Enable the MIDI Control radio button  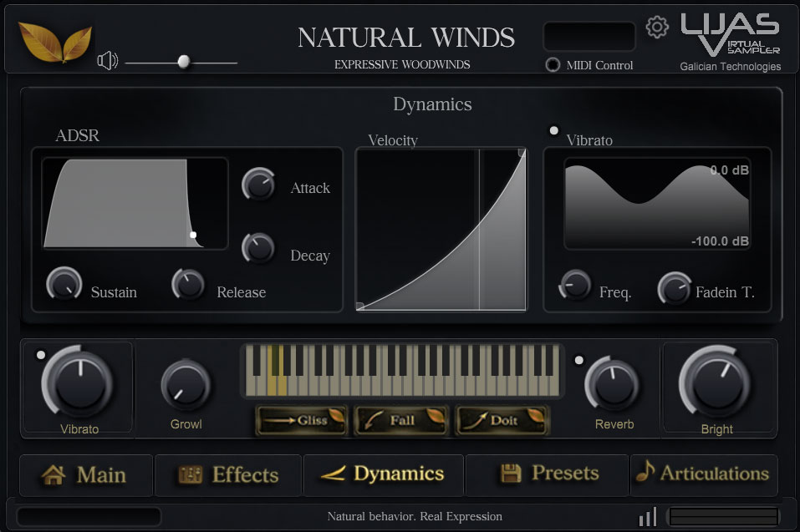553,64
